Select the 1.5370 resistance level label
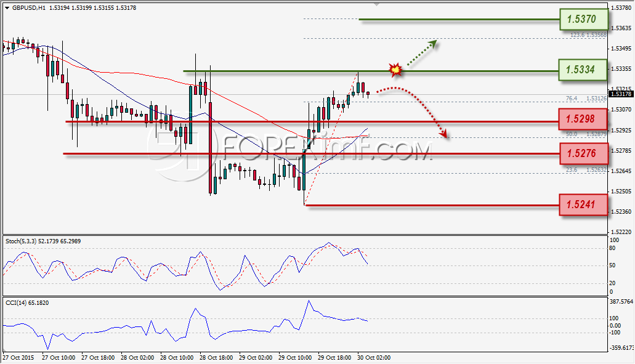 tap(583, 20)
